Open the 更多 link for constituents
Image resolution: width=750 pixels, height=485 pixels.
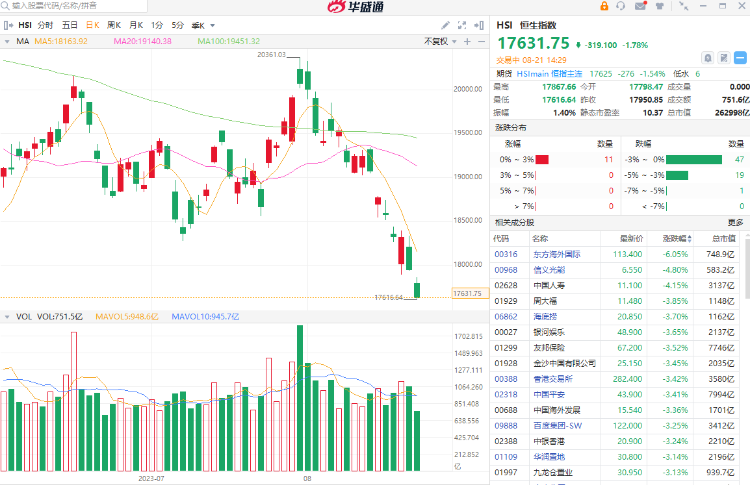pyautogui.click(x=735, y=222)
